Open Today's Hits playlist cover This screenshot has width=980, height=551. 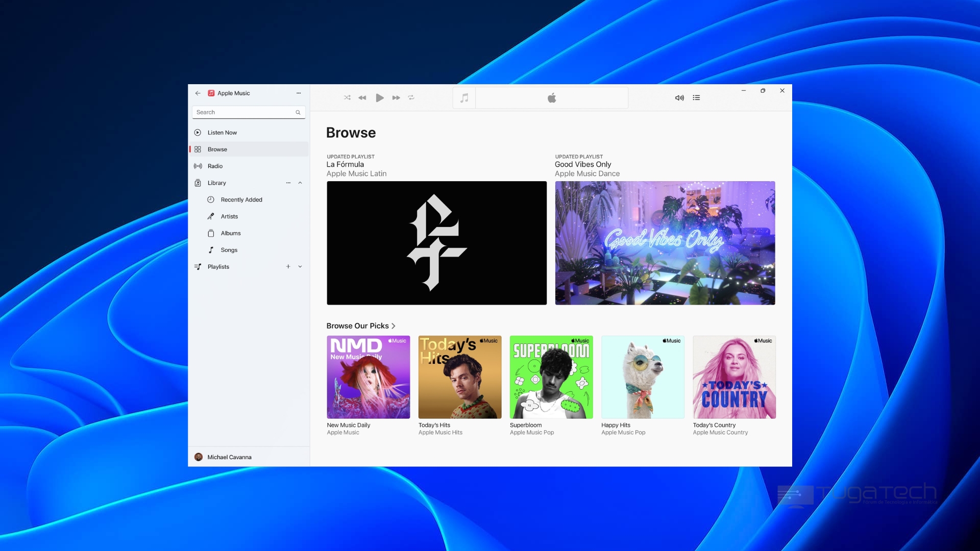coord(460,377)
